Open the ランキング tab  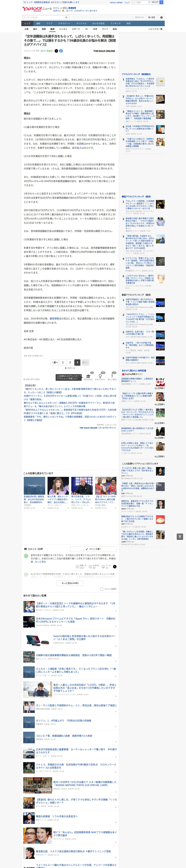(x=115, y=24)
